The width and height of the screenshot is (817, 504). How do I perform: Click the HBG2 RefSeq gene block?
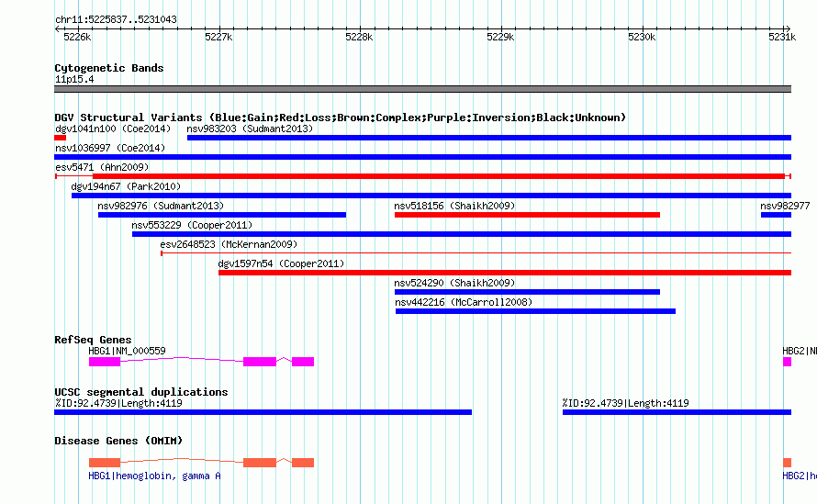coord(788,362)
